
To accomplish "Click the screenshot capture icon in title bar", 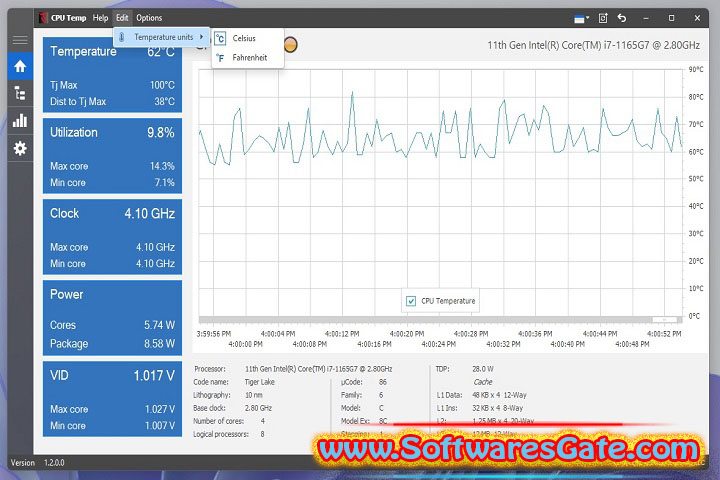I will click(x=603, y=18).
